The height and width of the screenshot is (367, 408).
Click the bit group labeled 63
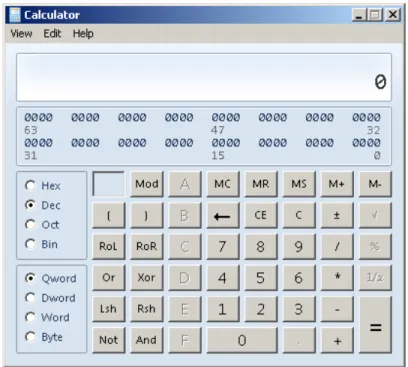tap(38, 117)
